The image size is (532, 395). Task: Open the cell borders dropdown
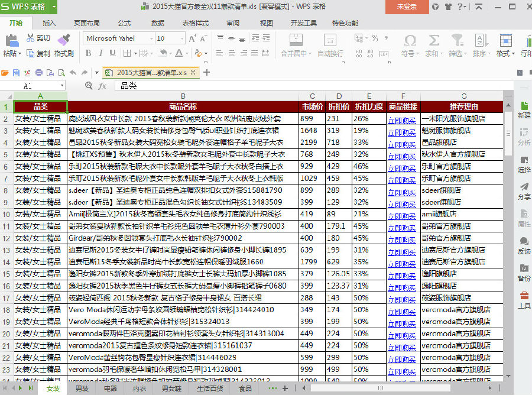point(135,53)
